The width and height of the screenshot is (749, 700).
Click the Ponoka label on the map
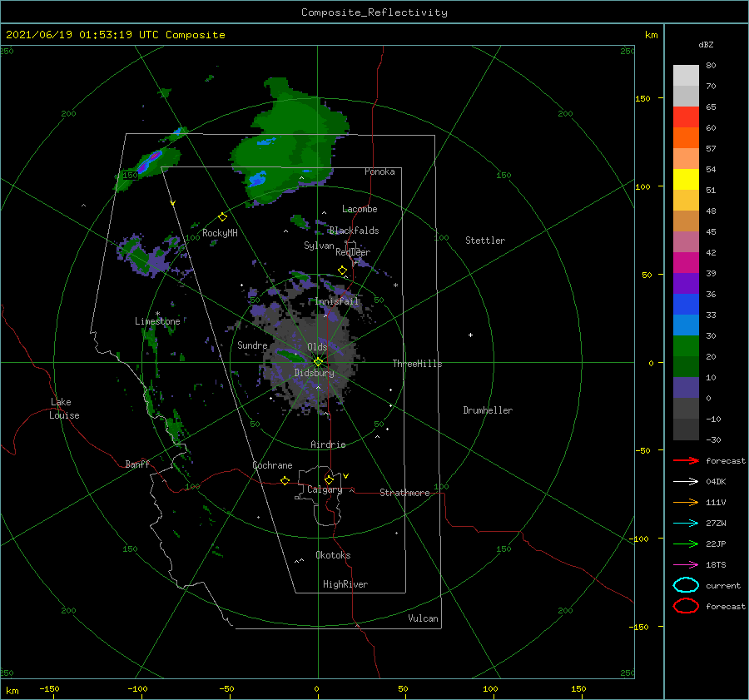[x=379, y=171]
